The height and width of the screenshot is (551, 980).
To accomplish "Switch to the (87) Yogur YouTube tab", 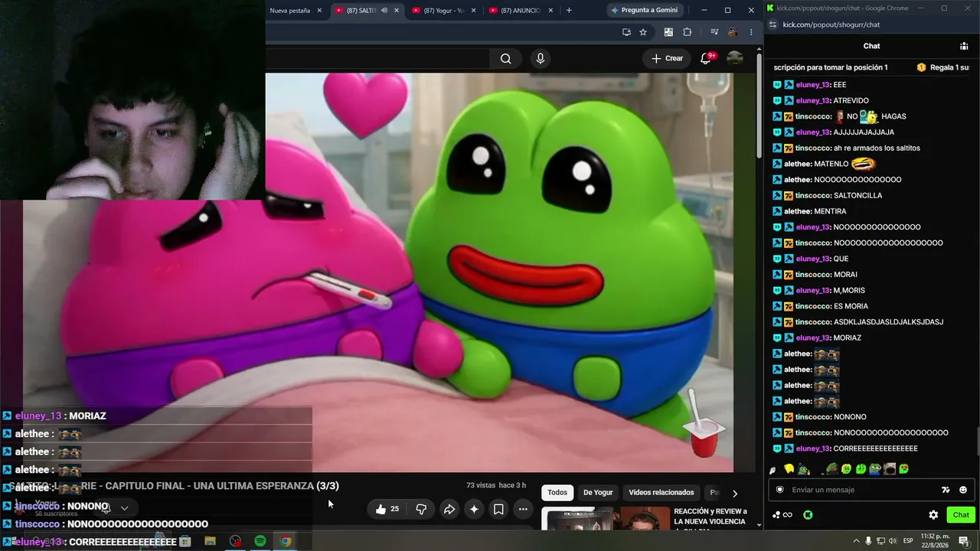I will 443,11.
